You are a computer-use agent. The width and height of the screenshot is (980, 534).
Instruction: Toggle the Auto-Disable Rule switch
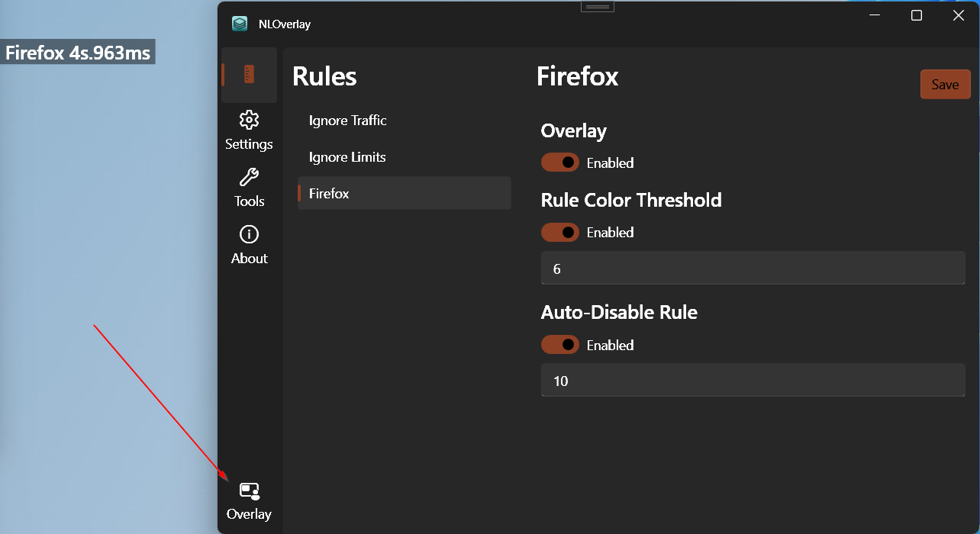point(560,345)
